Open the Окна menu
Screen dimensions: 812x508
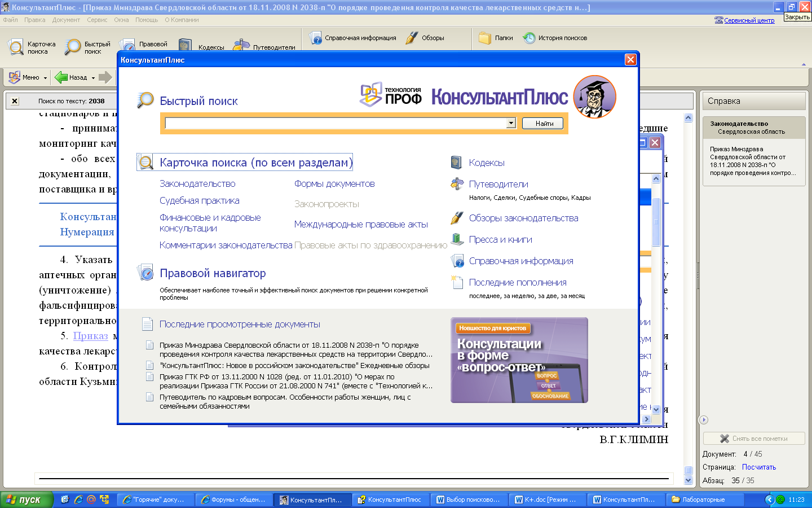coord(121,20)
